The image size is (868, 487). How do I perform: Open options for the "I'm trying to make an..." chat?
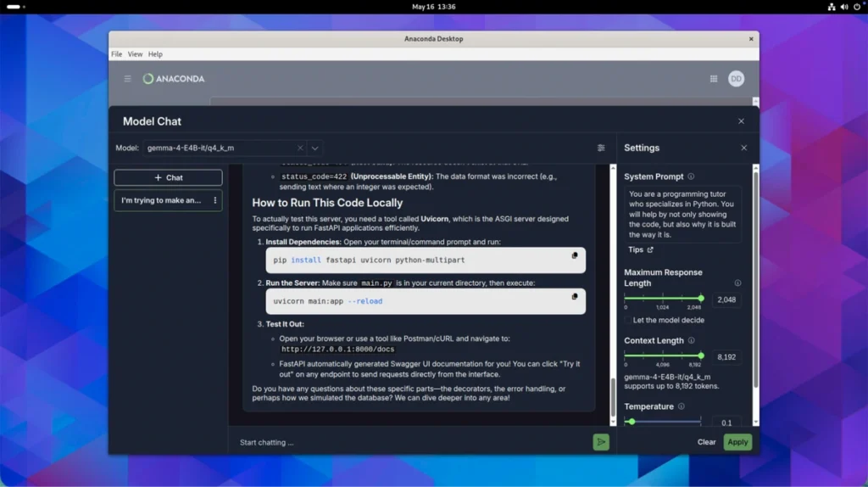point(214,200)
